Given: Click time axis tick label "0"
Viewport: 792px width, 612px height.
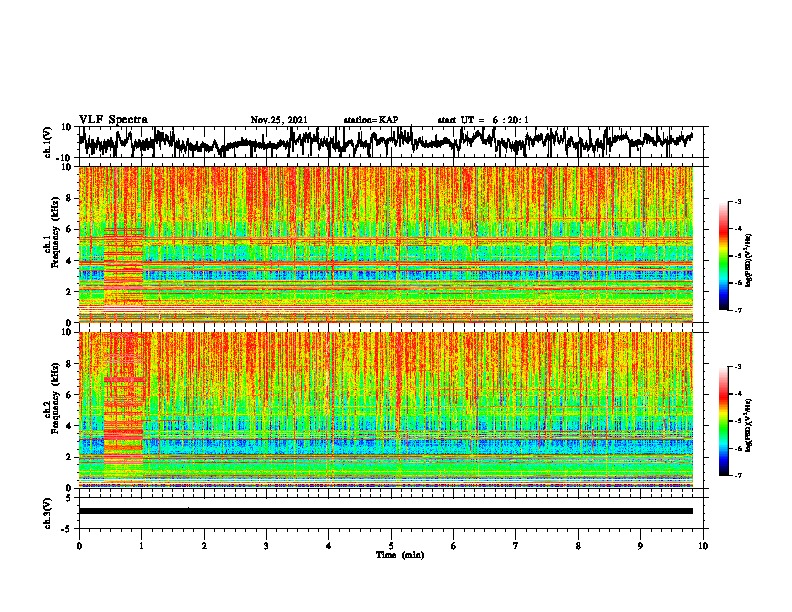Looking at the screenshot, I should point(79,546).
